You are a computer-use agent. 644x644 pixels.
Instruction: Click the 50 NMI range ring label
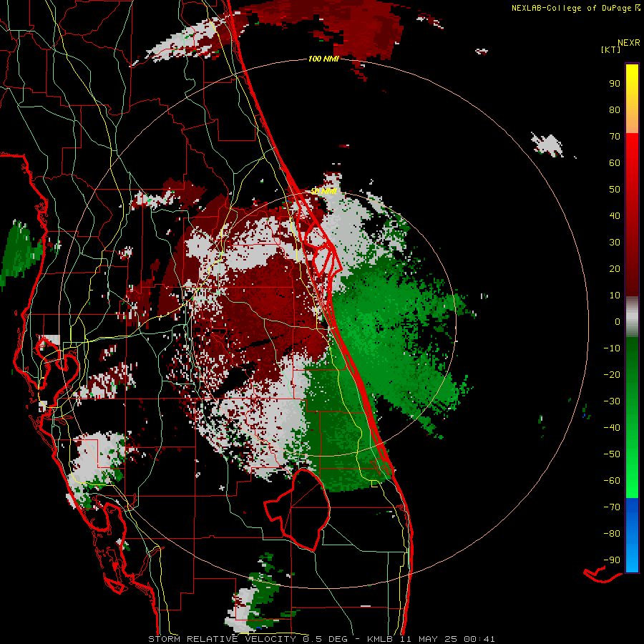click(x=323, y=191)
